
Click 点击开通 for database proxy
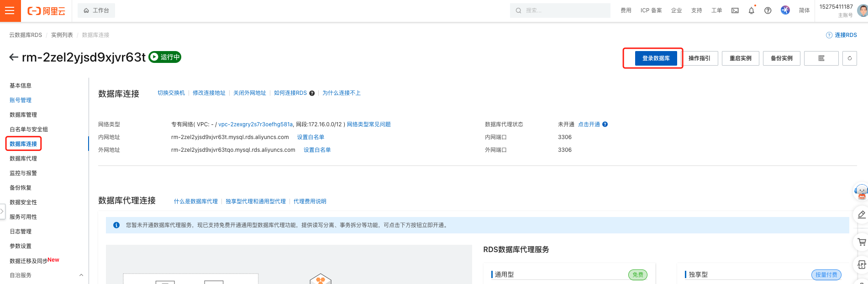coord(589,124)
